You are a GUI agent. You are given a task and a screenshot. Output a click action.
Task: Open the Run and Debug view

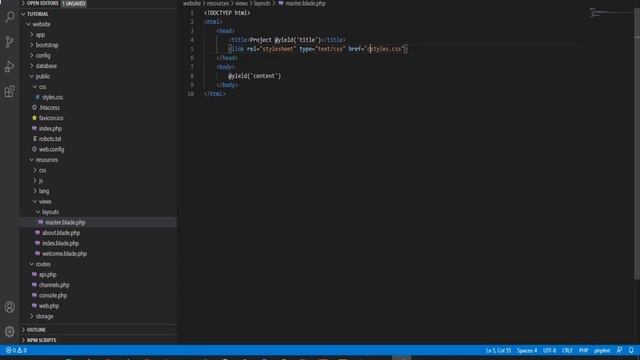(x=9, y=67)
